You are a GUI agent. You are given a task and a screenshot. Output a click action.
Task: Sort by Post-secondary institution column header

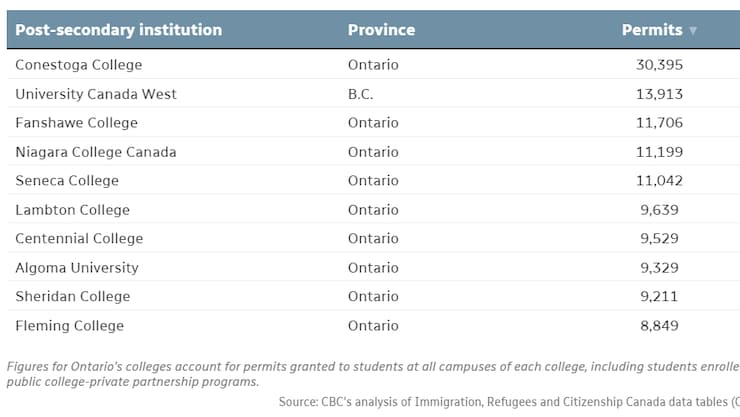click(x=118, y=30)
